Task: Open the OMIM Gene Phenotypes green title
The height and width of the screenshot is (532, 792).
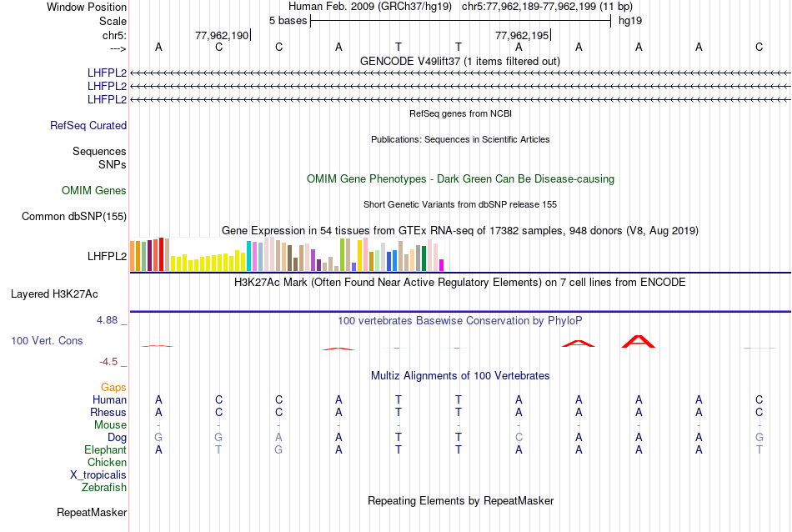Action: [x=461, y=178]
